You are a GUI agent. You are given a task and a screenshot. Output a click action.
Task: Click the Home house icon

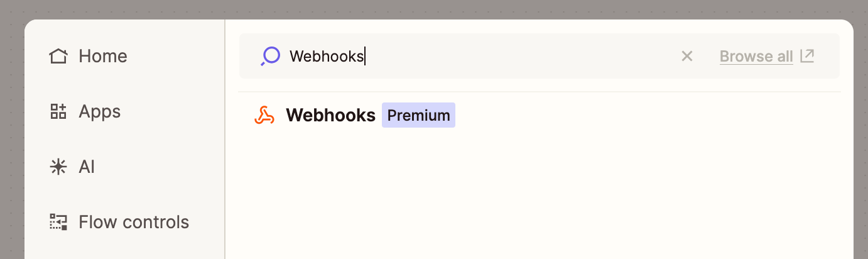point(58,57)
